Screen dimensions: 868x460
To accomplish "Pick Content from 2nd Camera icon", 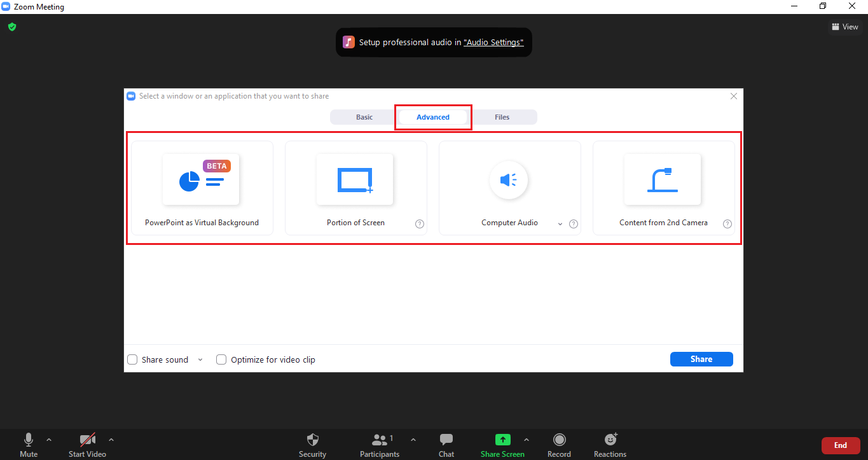I will pyautogui.click(x=663, y=179).
